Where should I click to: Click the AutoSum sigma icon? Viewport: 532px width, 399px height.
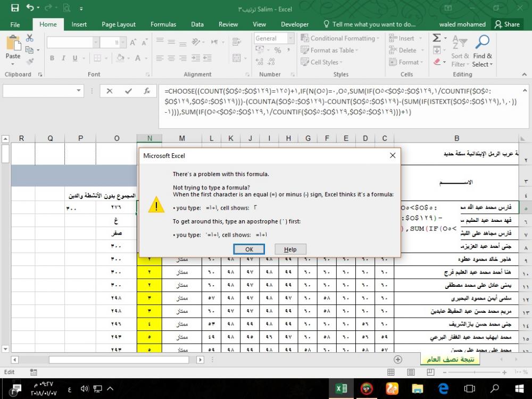tap(437, 38)
